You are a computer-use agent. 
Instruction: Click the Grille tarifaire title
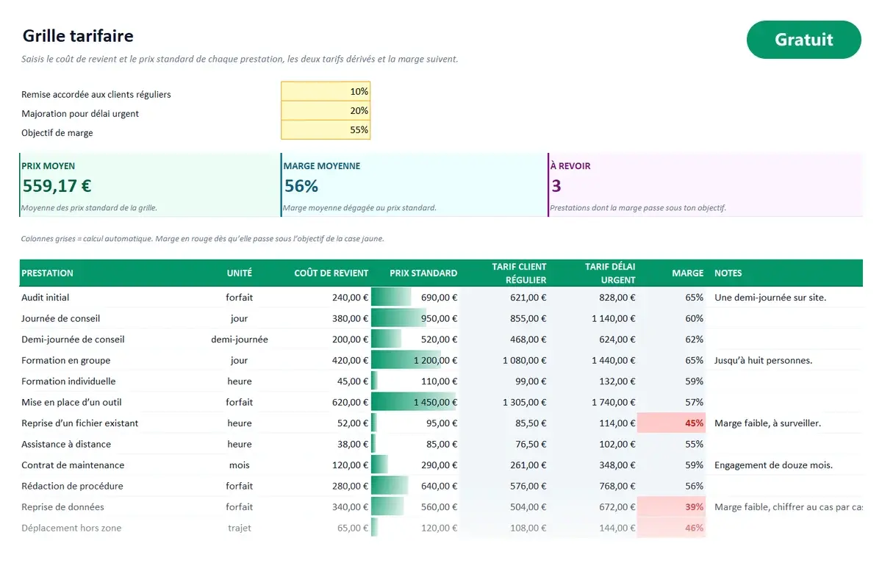point(78,35)
